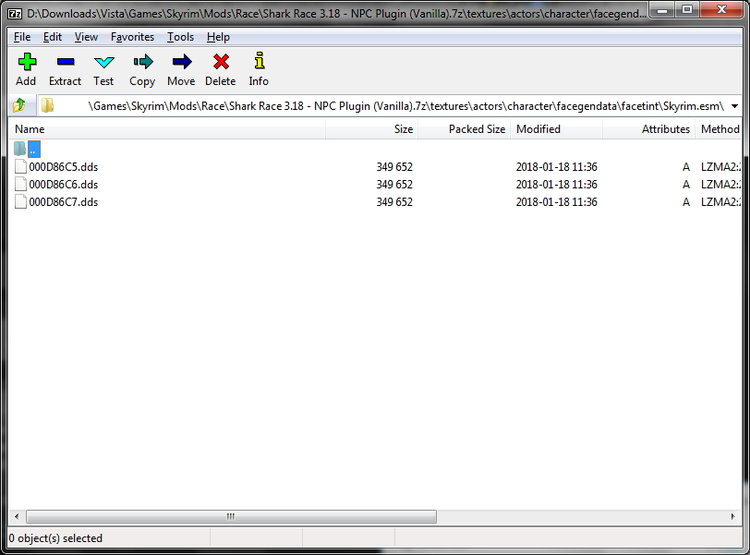Click LZMA2 method in 000D86C6.dds row
The width and height of the screenshot is (750, 555).
point(721,185)
